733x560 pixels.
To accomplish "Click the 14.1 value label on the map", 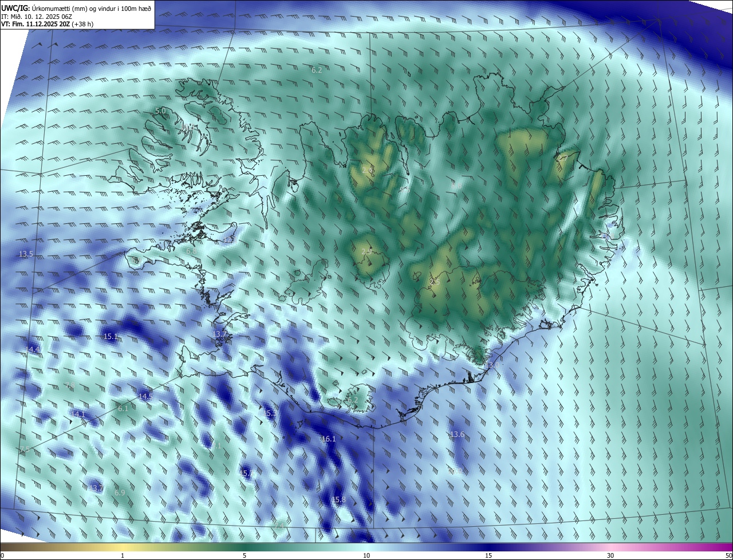I will pyautogui.click(x=78, y=414).
